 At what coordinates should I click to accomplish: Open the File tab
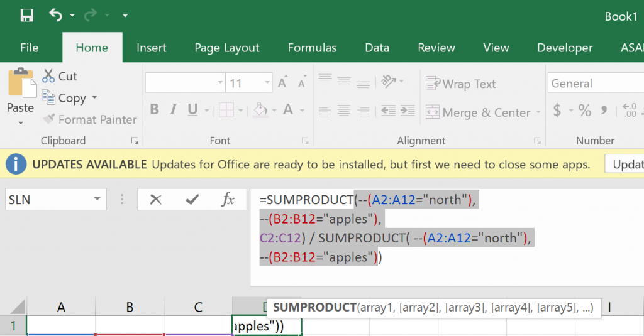[29, 48]
